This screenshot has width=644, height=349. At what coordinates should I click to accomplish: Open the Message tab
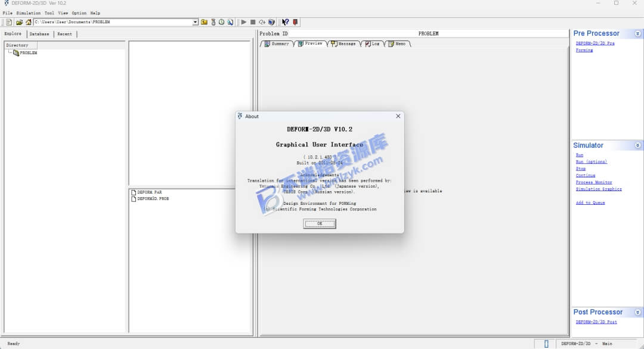click(344, 44)
